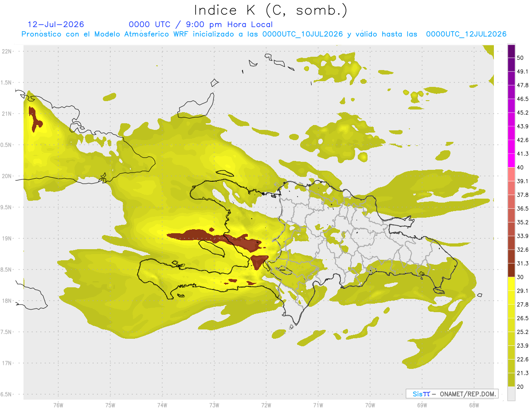Image resolution: width=532 pixels, height=411 pixels.
Task: Click the '76W' longitude label
Action: coord(58,405)
